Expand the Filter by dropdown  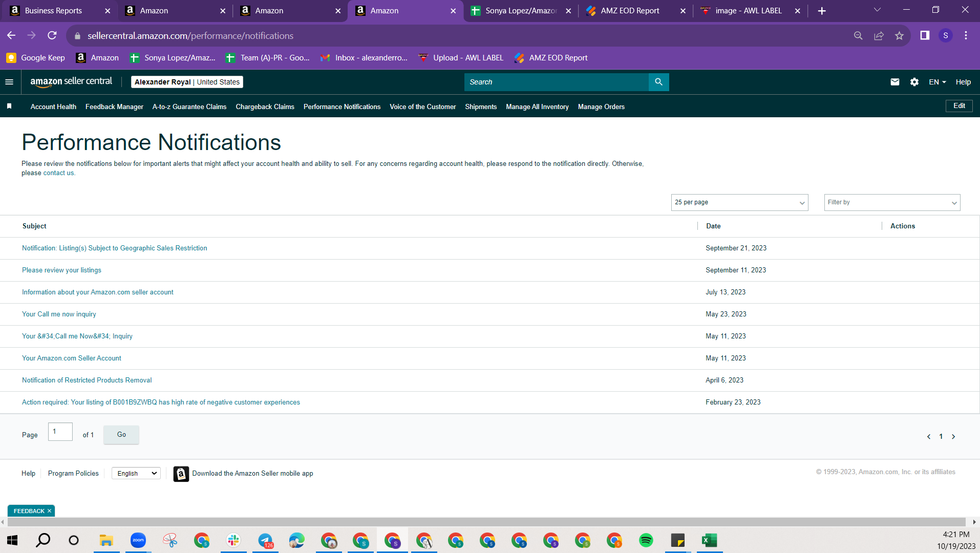(892, 202)
